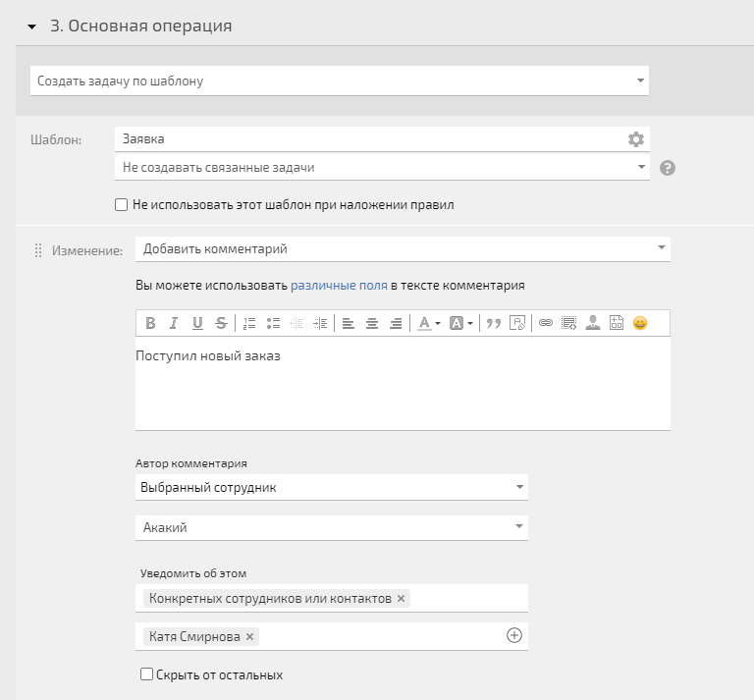
Task: Decrease indent in editor
Action: [296, 323]
